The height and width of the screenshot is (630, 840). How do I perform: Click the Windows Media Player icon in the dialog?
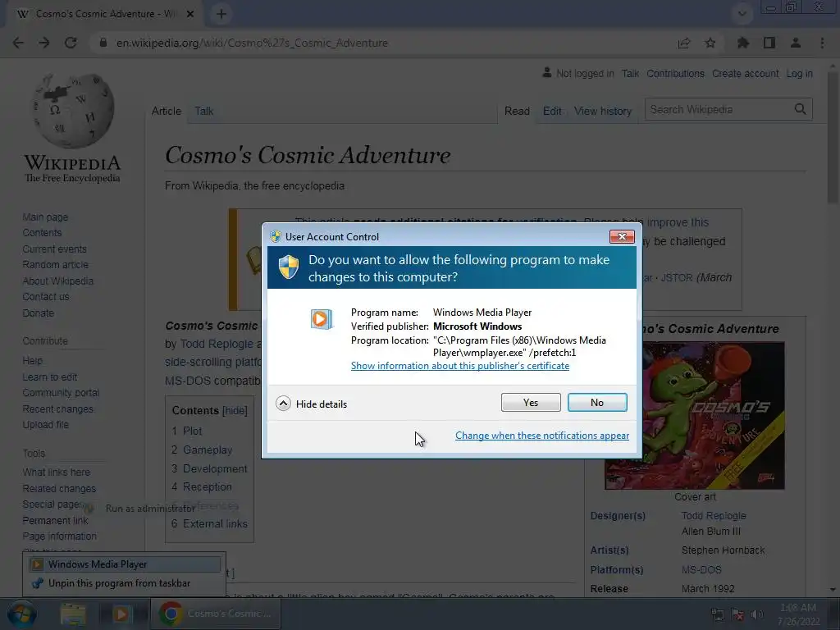coord(322,319)
